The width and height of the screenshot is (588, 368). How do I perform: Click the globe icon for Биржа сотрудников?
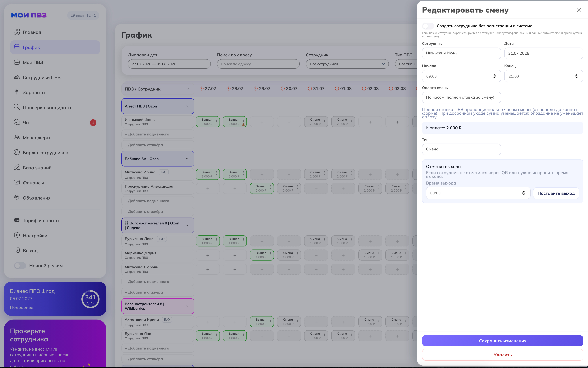point(17,152)
